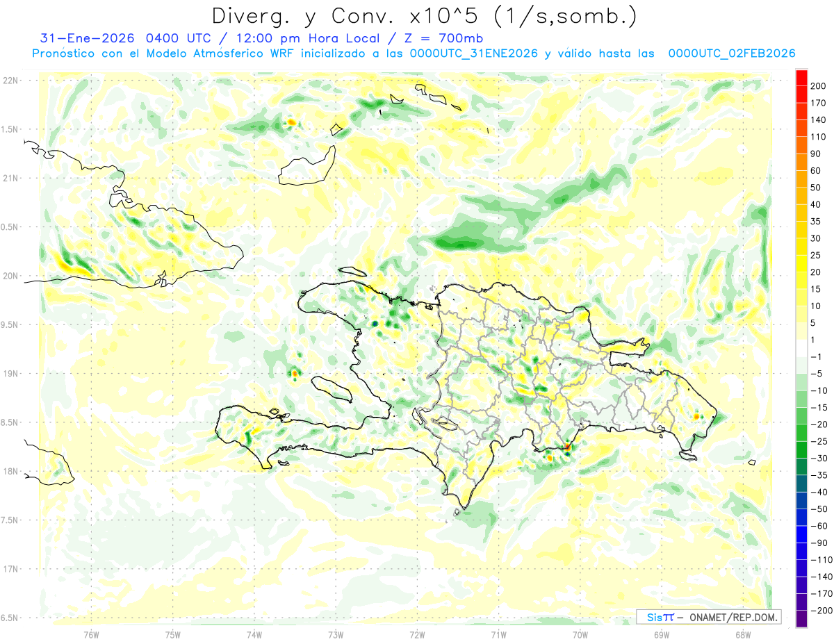This screenshot has height=644, width=834.
Task: Click the red swatch above the 200 label
Action: coord(801,78)
